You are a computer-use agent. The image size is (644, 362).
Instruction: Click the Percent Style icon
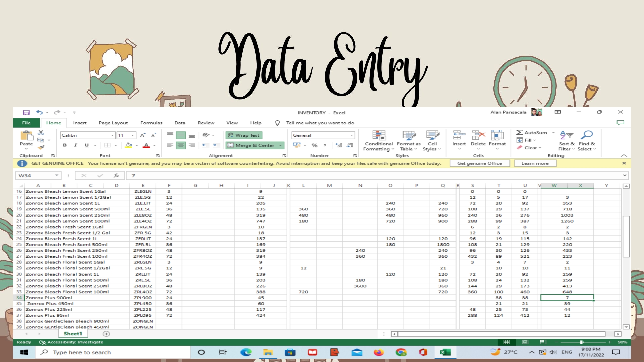point(314,145)
